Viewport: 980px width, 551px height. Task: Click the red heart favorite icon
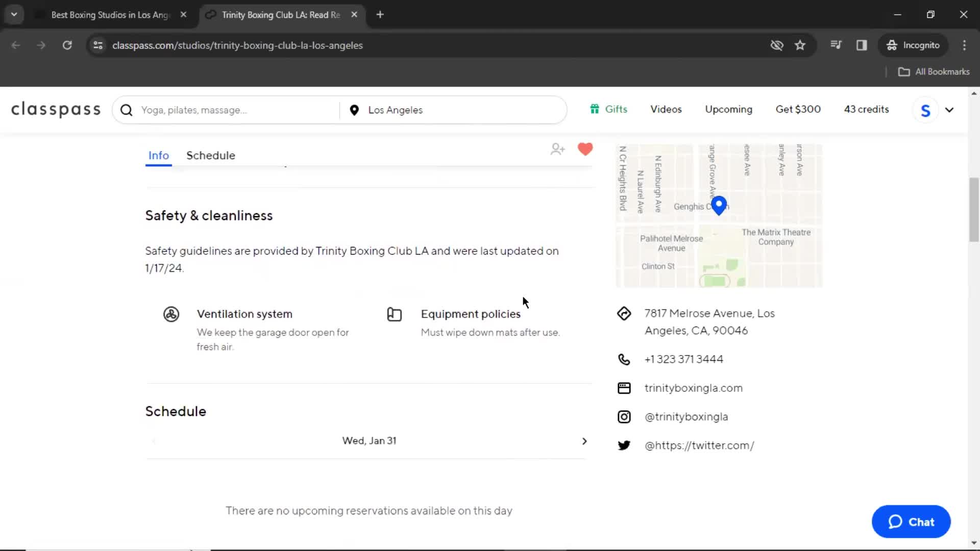point(585,149)
